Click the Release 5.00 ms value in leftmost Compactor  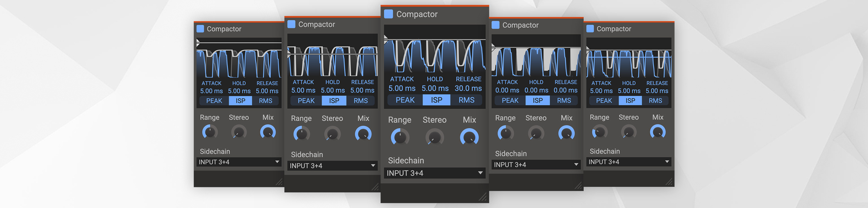267,91
